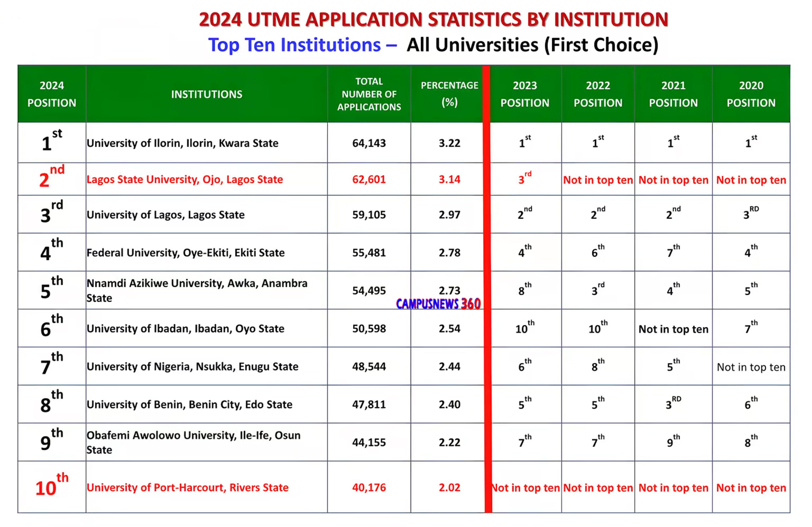The height and width of the screenshot is (527, 812).
Task: Click 'University of Port-Harcourt, Rivers State'
Action: (x=187, y=487)
